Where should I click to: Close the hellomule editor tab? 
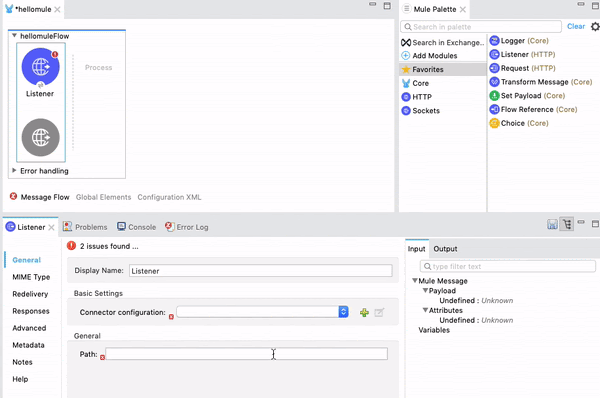click(x=57, y=10)
